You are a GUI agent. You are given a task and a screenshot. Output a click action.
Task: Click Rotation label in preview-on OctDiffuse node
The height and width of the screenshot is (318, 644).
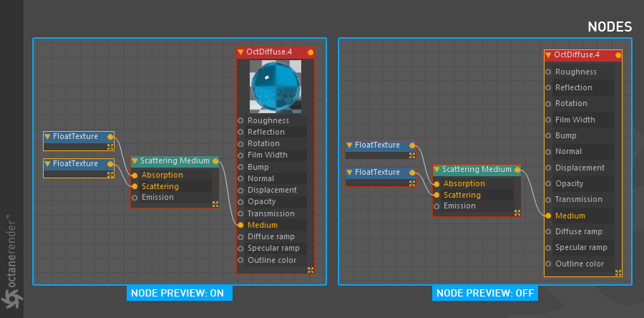pyautogui.click(x=263, y=143)
